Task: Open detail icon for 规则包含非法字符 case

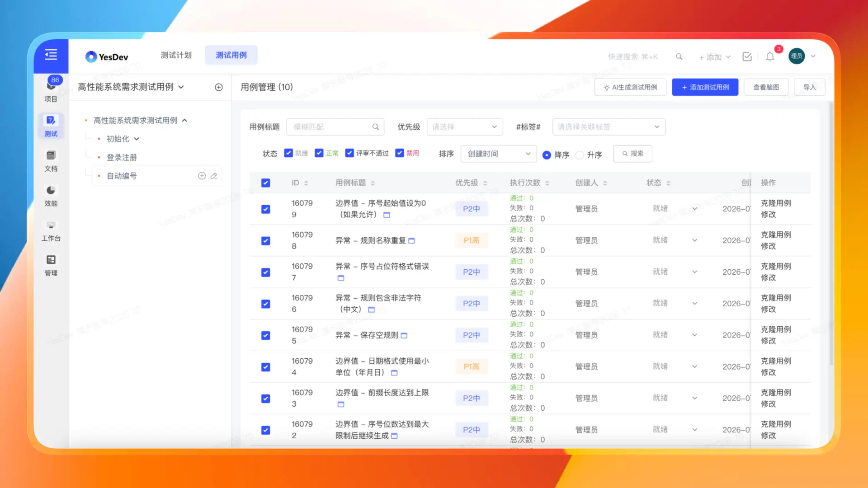Action: (x=372, y=310)
